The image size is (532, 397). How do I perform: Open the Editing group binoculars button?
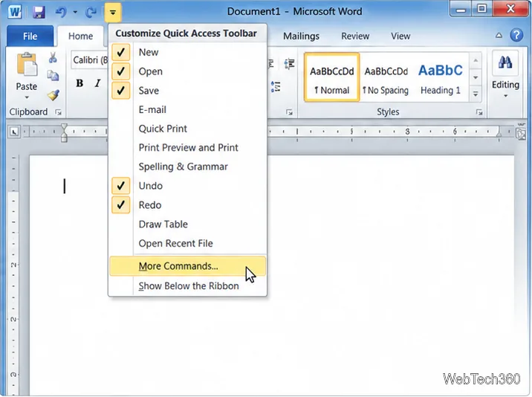(x=505, y=63)
